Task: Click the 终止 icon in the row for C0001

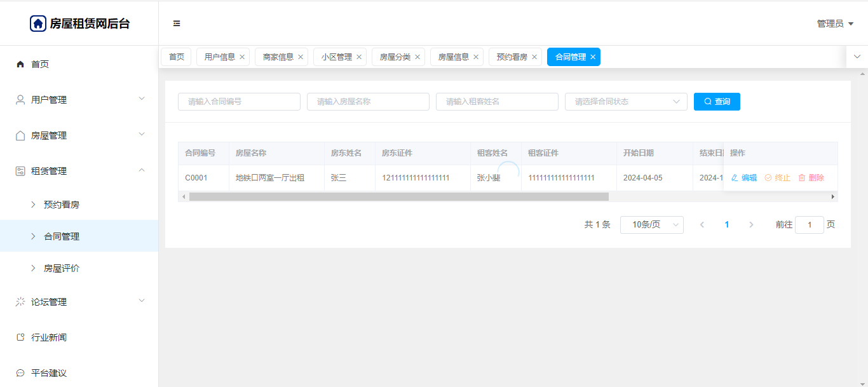Action: coord(768,178)
